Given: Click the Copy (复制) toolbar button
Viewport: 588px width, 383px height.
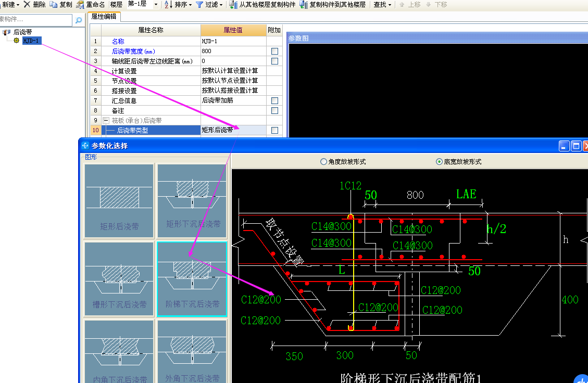Looking at the screenshot, I should (61, 5).
